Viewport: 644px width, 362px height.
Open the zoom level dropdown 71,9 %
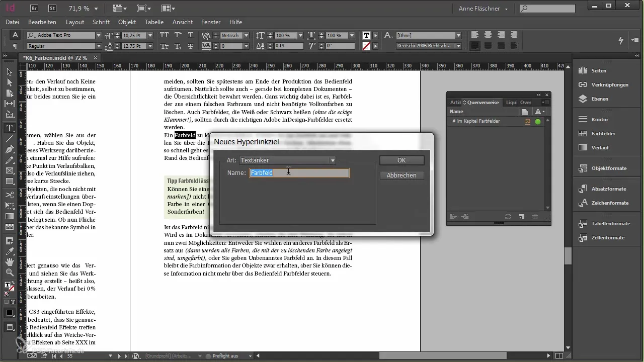pos(96,9)
